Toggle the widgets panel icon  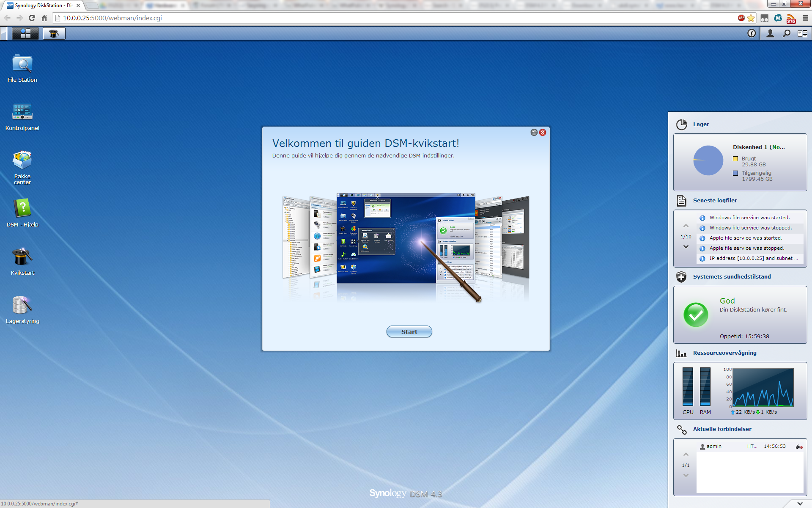[802, 33]
